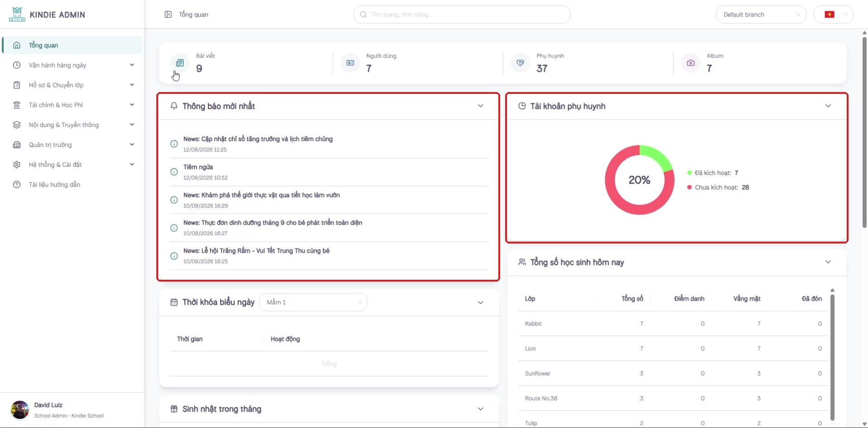Click the Bài viết newspaper icon
The height and width of the screenshot is (428, 868).
point(180,63)
